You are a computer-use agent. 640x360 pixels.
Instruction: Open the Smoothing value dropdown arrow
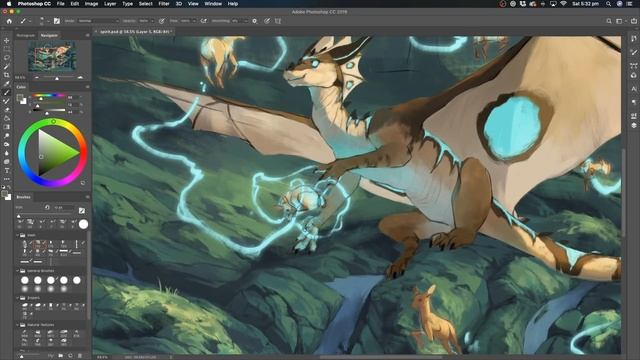click(246, 21)
